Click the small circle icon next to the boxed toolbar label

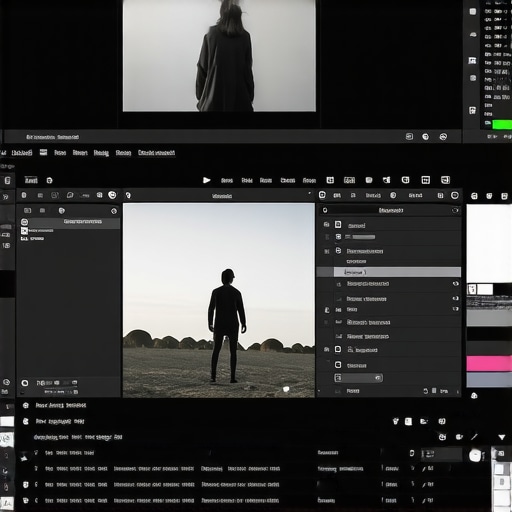coord(50,181)
